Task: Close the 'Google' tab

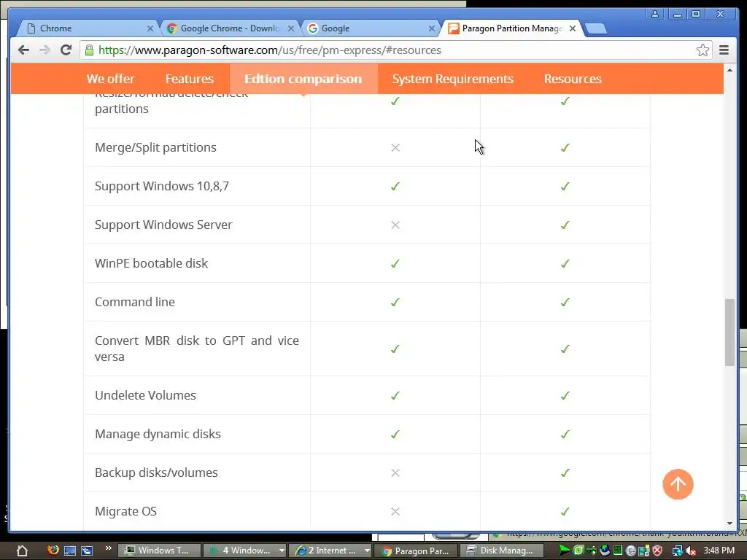Action: (x=432, y=28)
